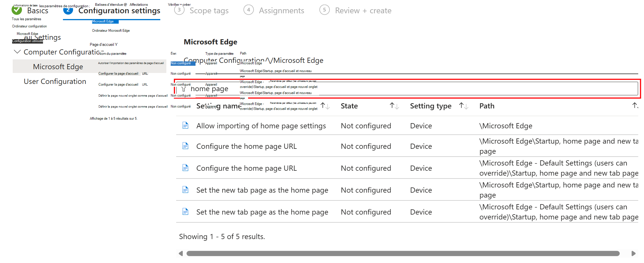This screenshot has height=263, width=644.
Task: Click document icon of Set the new tab page as home page (Startup path, non-default)
Action: pos(185,190)
